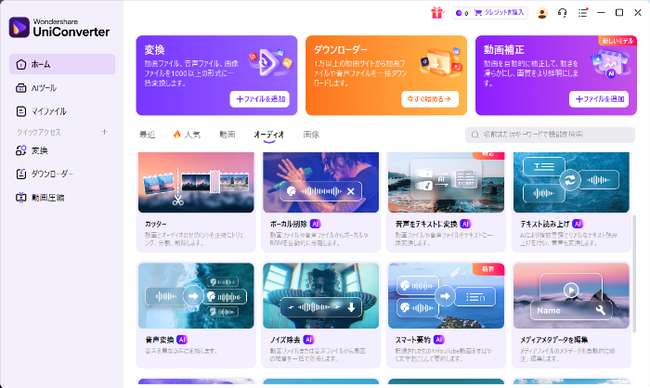
Task: Click the 音声をテキストに変換 card title
Action: point(426,224)
